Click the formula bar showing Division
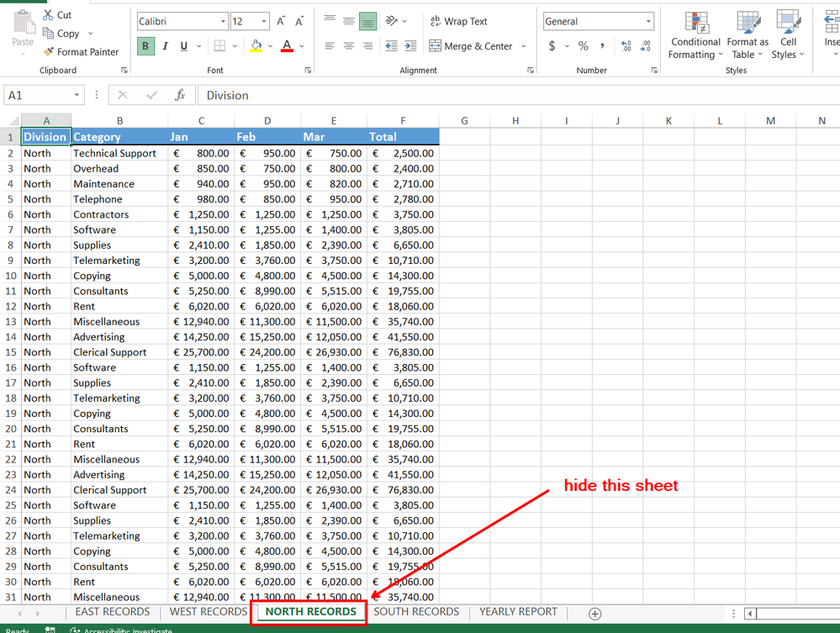The image size is (840, 633). coord(517,95)
